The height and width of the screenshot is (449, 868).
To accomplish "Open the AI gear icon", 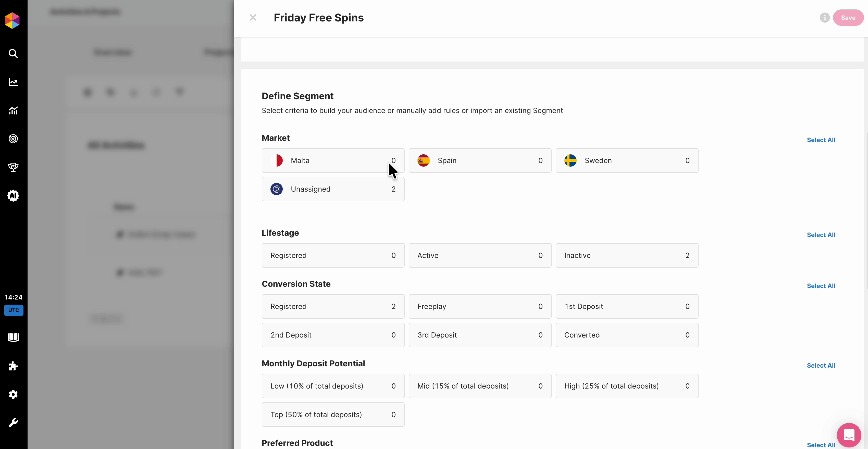I will pos(13,196).
